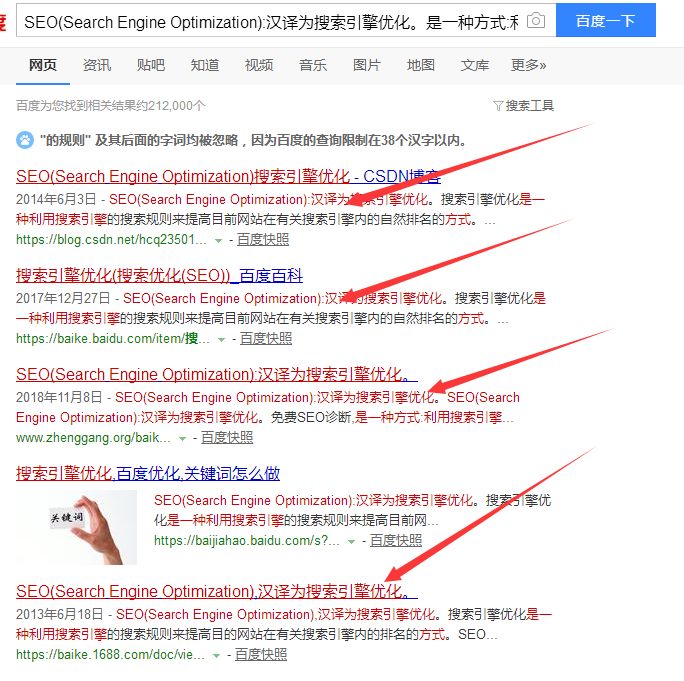Open 搜索引擎优化,百度优化,关键词怎么做 result

148,473
